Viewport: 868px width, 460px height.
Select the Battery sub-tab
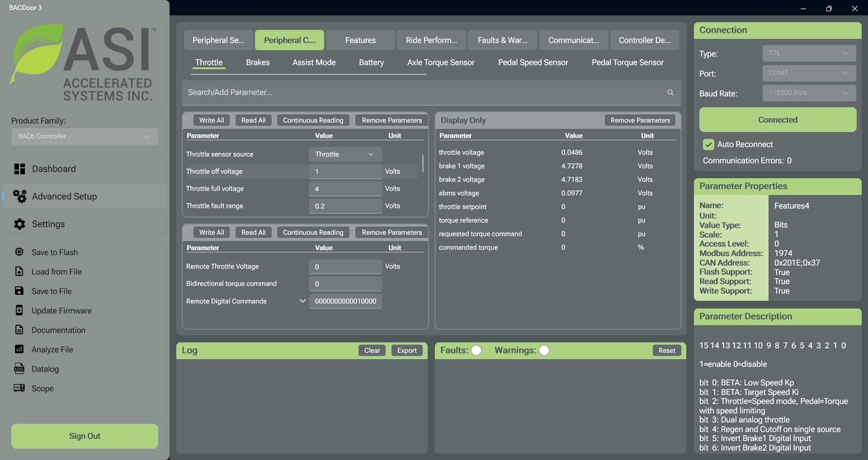click(371, 62)
